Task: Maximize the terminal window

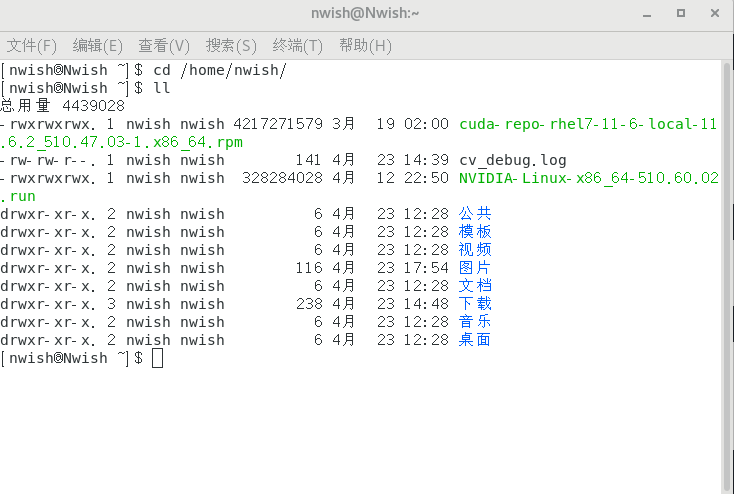Action: pyautogui.click(x=681, y=14)
